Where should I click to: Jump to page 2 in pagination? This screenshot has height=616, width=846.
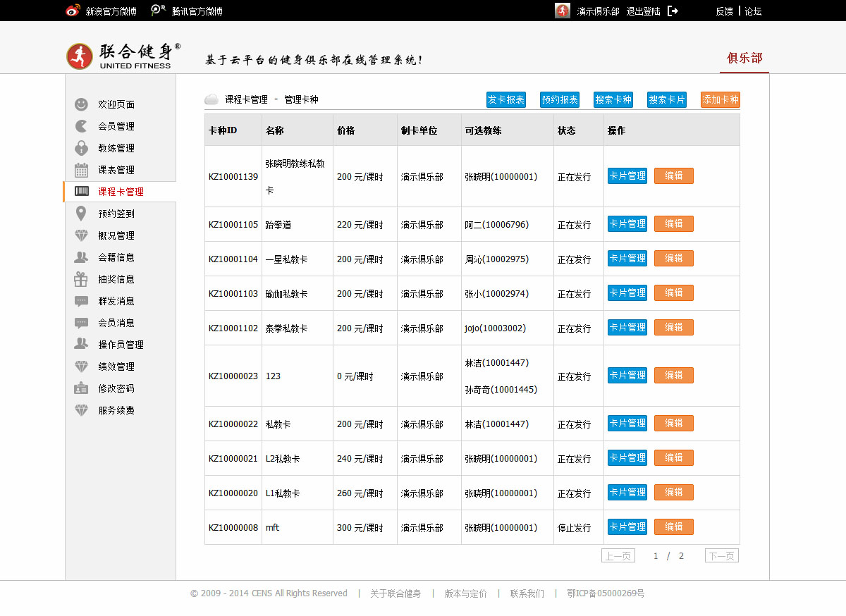pos(681,556)
